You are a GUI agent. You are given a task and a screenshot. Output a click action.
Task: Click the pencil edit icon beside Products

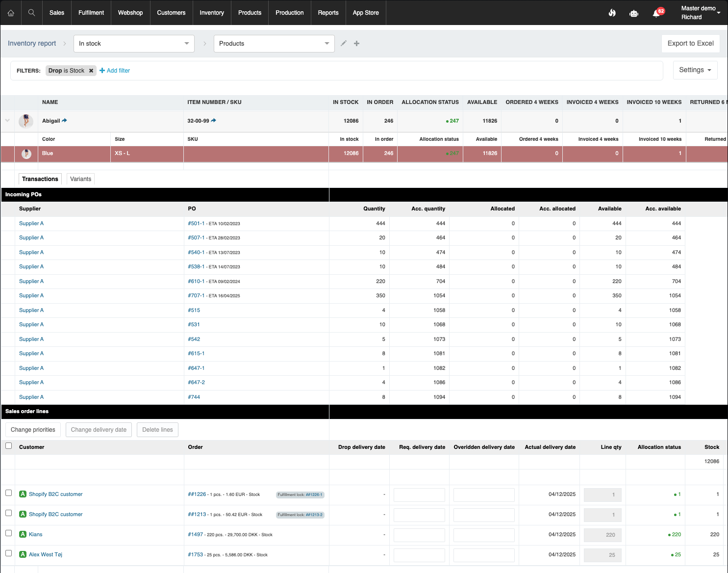click(344, 44)
